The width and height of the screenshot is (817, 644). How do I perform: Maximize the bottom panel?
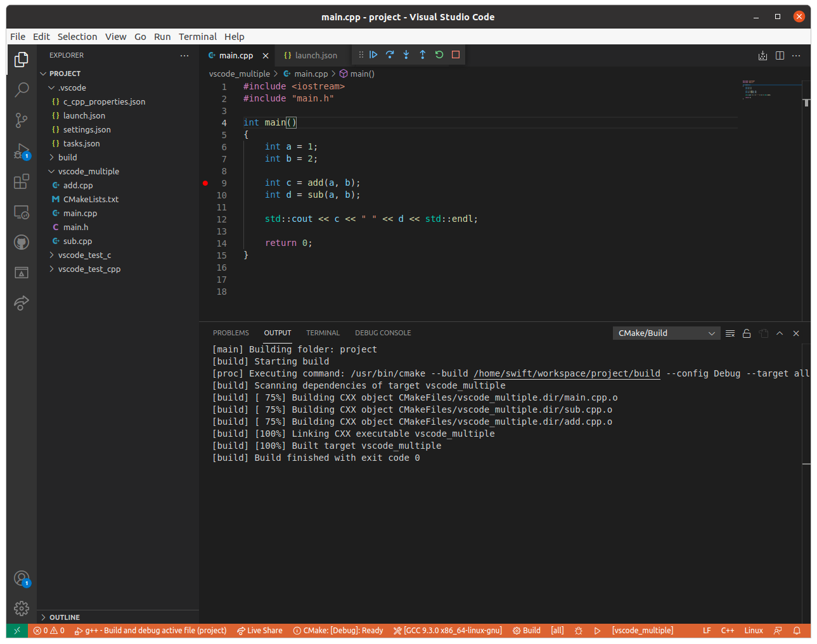[x=780, y=333]
